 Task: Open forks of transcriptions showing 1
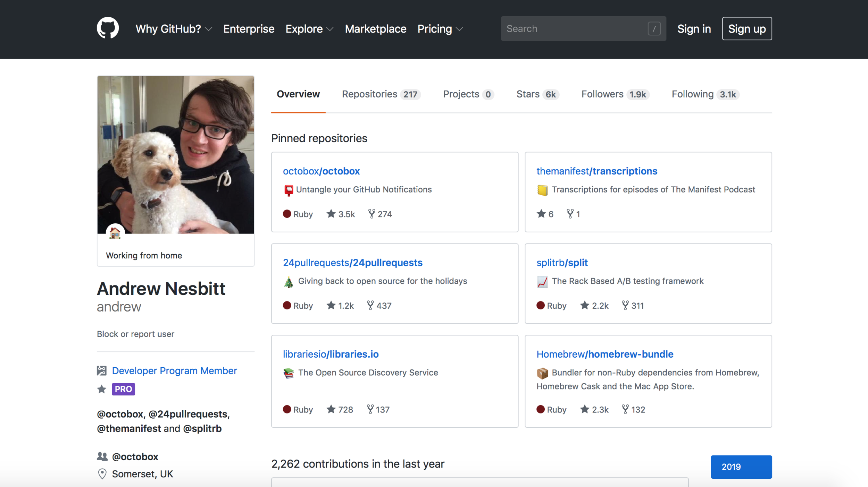coord(573,214)
